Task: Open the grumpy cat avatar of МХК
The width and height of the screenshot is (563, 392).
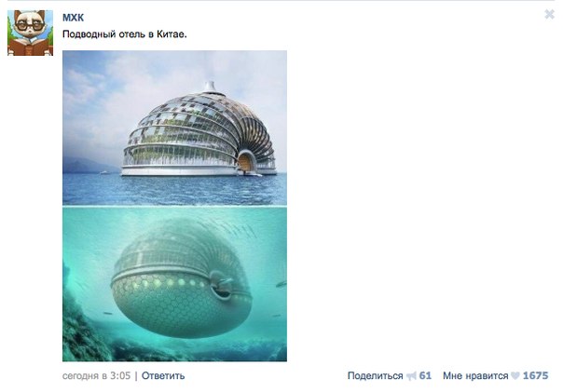Action: [x=30, y=33]
